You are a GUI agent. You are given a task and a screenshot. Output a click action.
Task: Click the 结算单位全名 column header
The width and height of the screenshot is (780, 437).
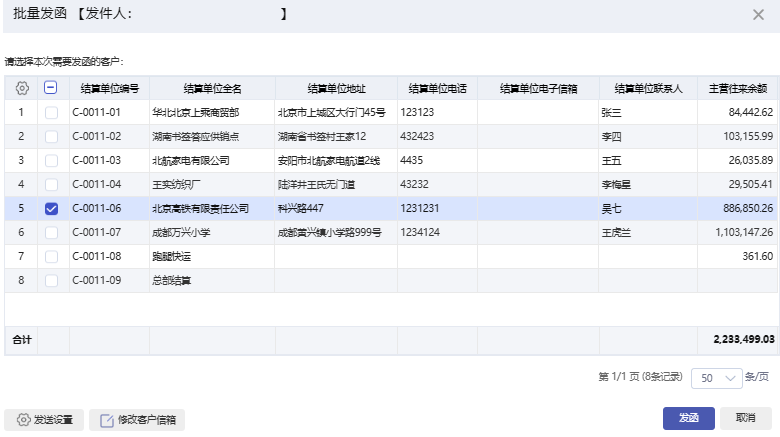pos(212,88)
